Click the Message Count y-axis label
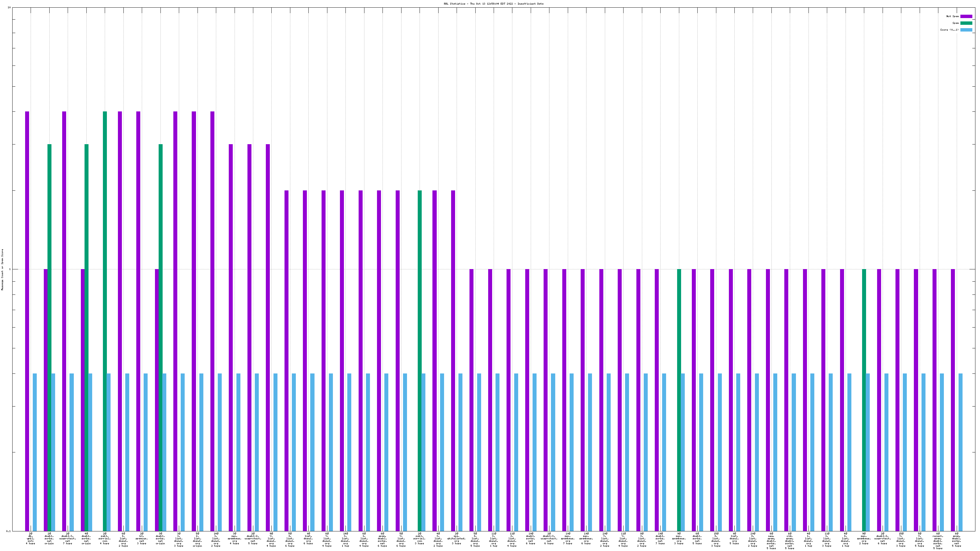The width and height of the screenshot is (980, 551). 2,270
